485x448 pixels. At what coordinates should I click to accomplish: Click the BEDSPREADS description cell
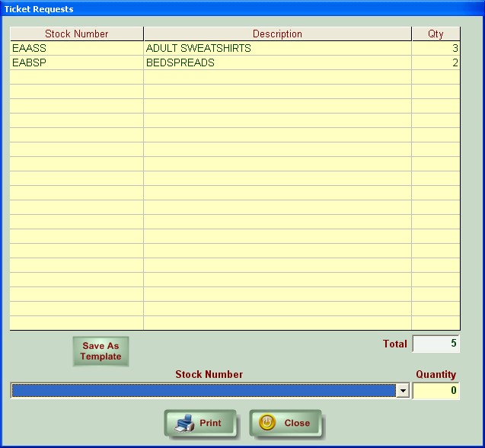click(x=277, y=62)
